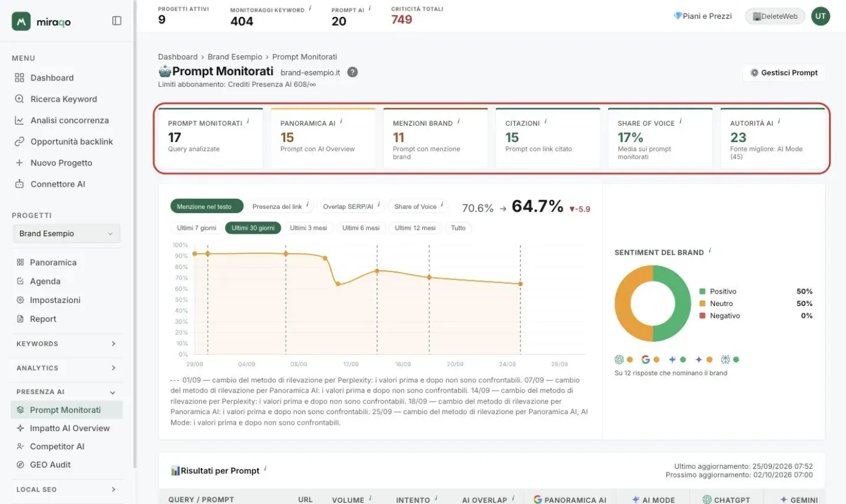This screenshot has width=846, height=504.
Task: Select the Menzione nel testo metric pill
Action: (x=206, y=206)
